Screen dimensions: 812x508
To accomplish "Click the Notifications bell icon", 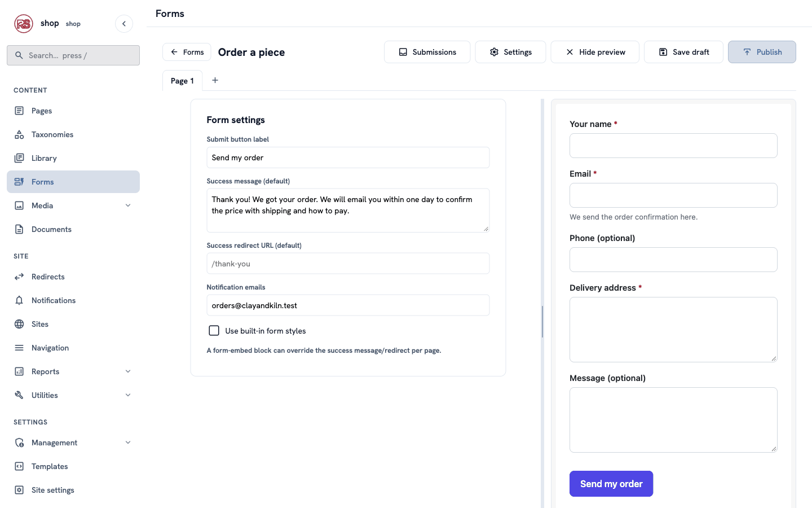I will [x=19, y=300].
